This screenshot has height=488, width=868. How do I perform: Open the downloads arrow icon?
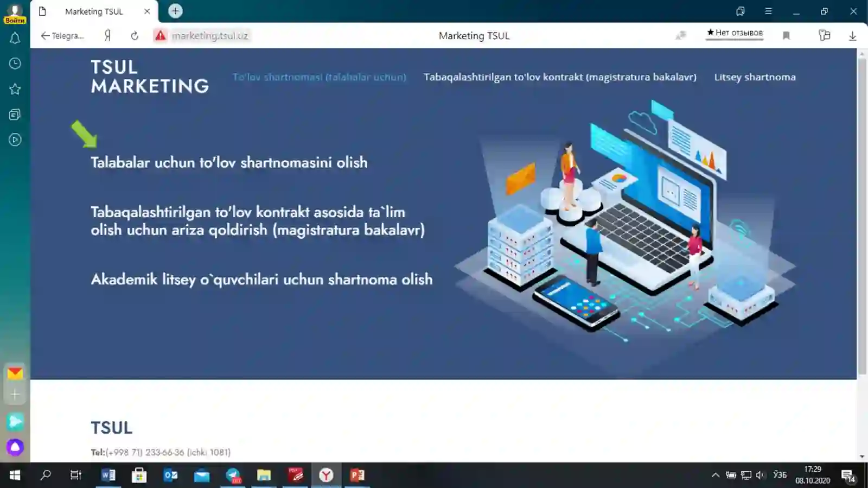click(852, 36)
